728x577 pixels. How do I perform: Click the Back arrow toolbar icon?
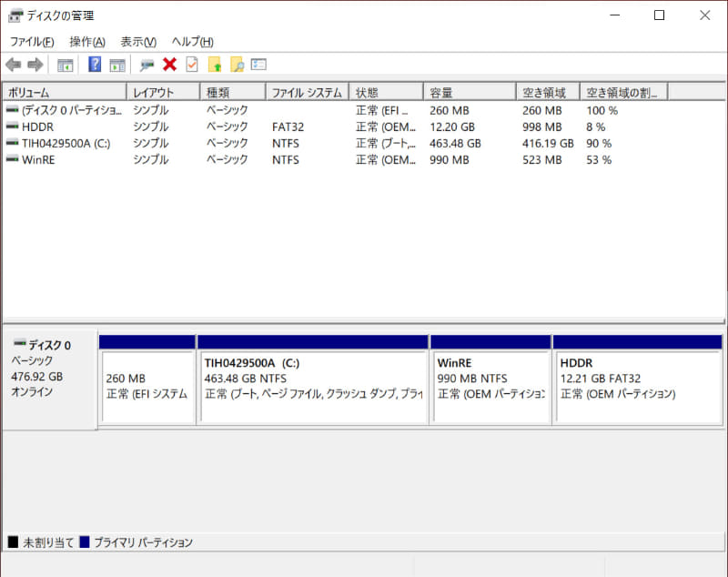coord(14,65)
